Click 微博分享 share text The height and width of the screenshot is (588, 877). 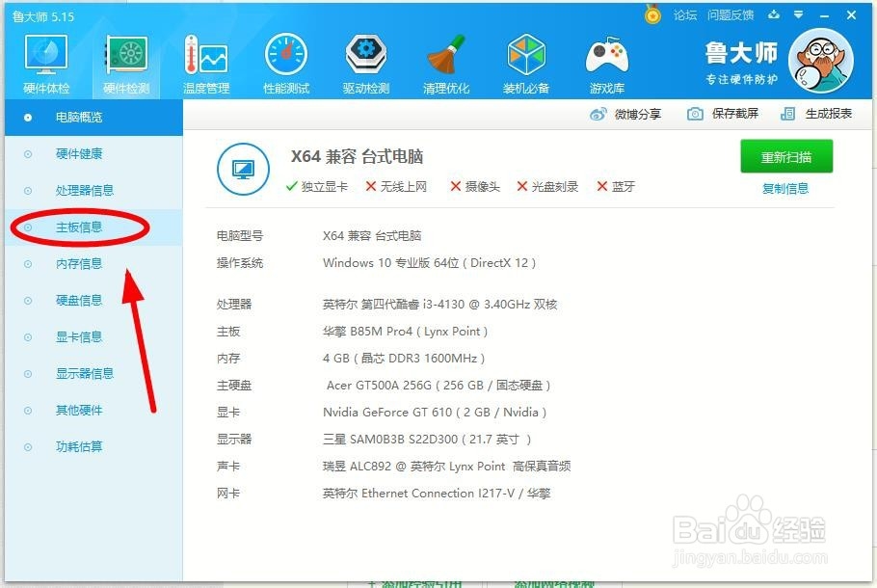tap(638, 114)
